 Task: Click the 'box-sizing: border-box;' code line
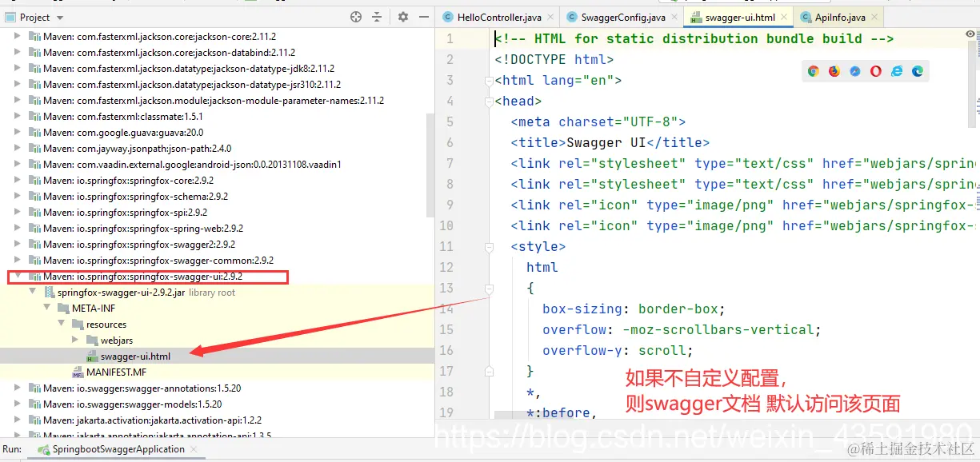pos(634,309)
